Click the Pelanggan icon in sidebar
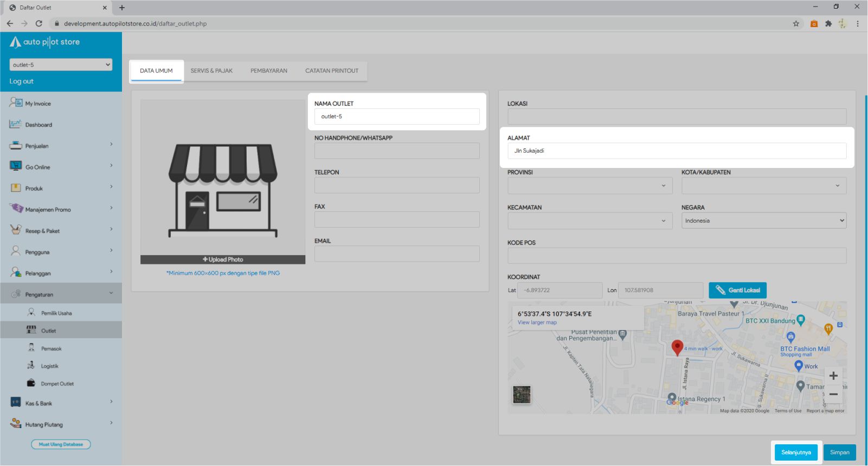 (x=16, y=273)
